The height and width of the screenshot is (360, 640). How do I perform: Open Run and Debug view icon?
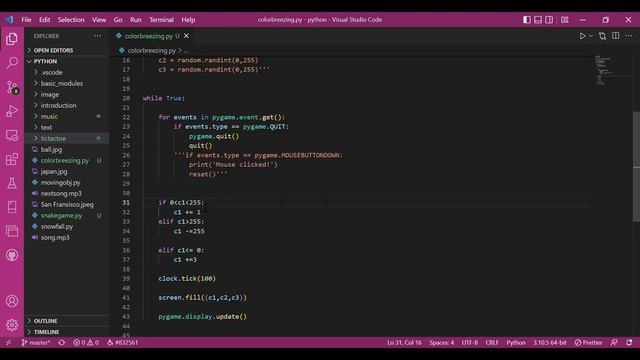tap(12, 111)
